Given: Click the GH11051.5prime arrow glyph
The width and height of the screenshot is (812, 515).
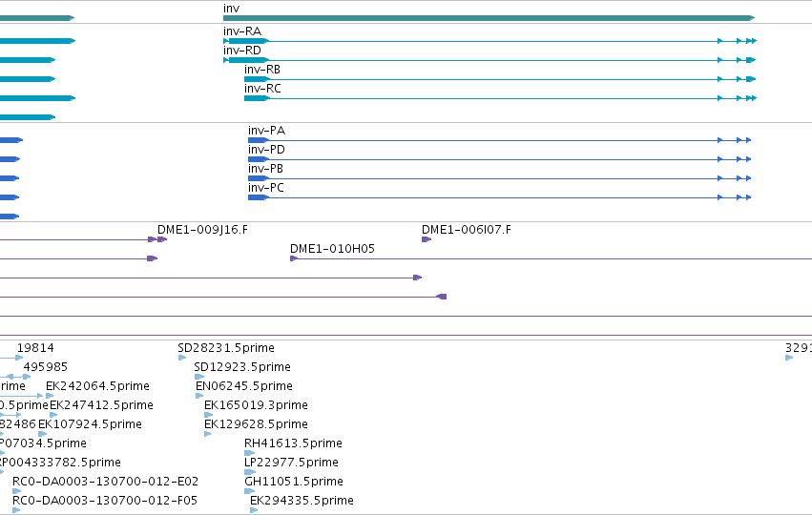Looking at the screenshot, I should click(250, 491).
